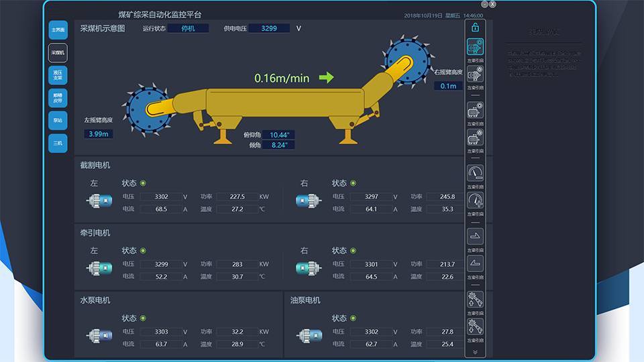Click the incline ramp icon in right toolbar
Image resolution: width=644 pixels, height=362 pixels.
pyautogui.click(x=475, y=263)
